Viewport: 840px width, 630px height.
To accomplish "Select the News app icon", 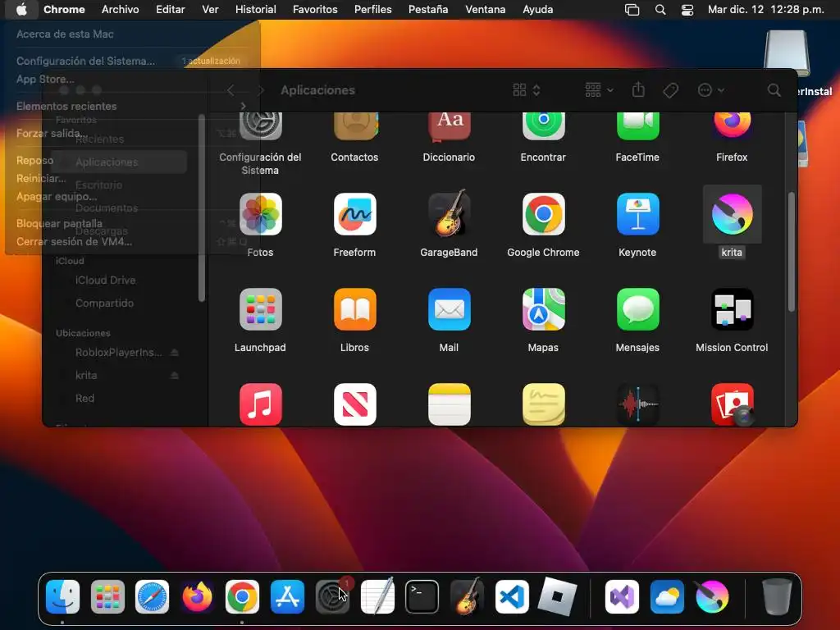I will (354, 404).
